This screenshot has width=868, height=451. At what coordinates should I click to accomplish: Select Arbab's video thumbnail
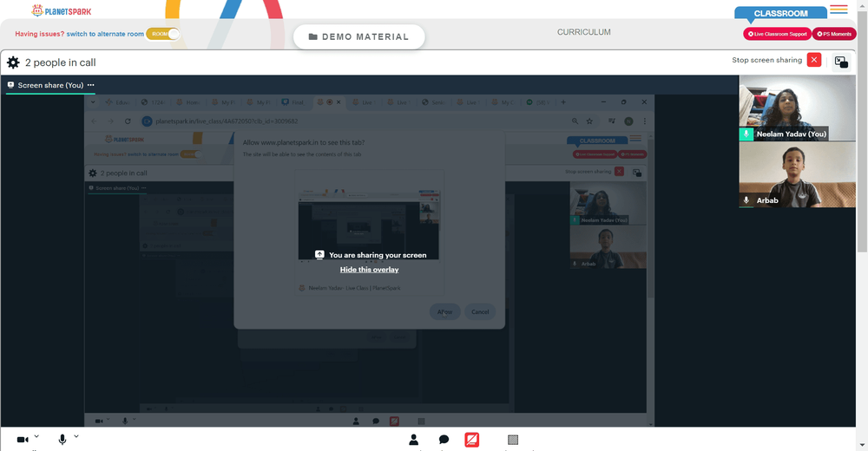pos(797,174)
